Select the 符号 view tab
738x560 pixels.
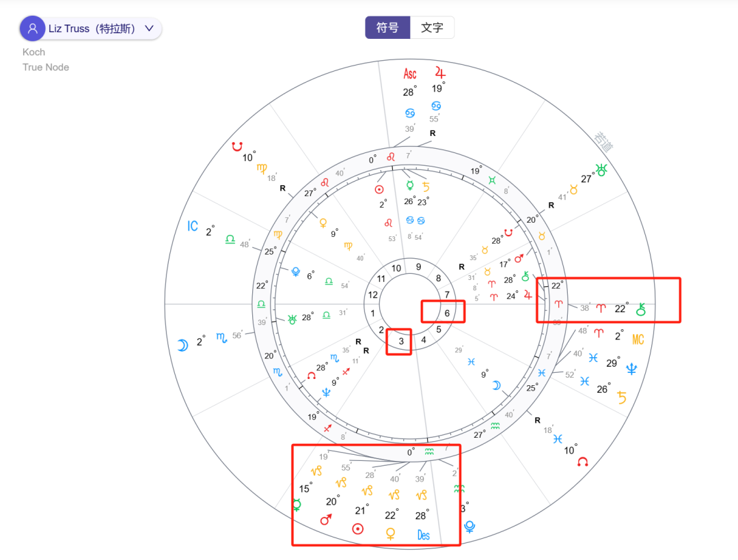pos(387,27)
